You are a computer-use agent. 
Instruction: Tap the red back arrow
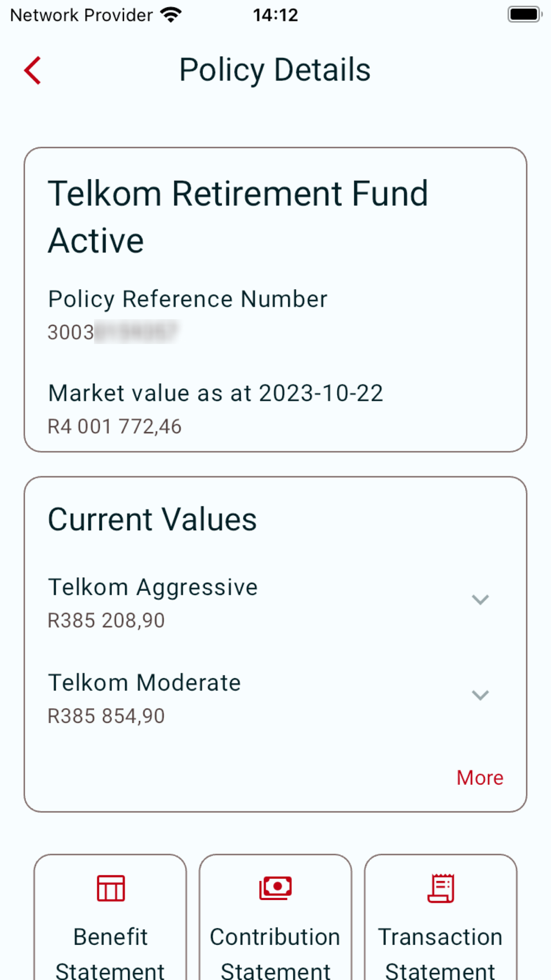[33, 71]
